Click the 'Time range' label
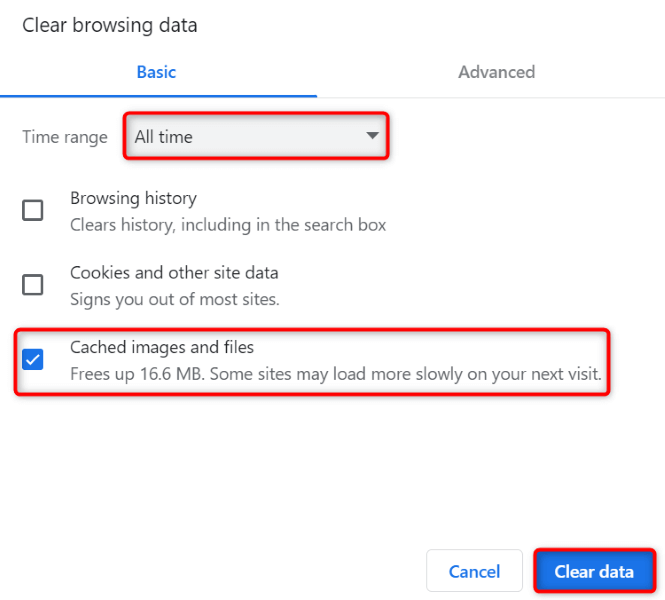The image size is (665, 600). [x=65, y=137]
